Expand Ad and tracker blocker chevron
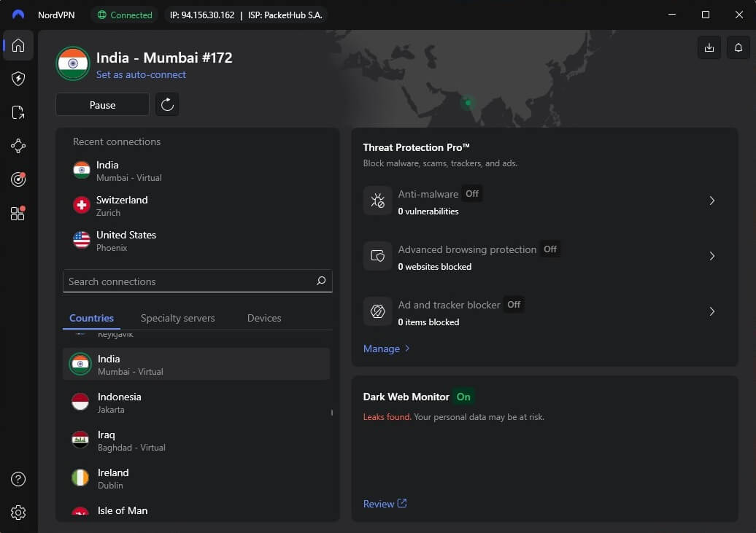Screen dimensions: 756x533 pos(711,311)
